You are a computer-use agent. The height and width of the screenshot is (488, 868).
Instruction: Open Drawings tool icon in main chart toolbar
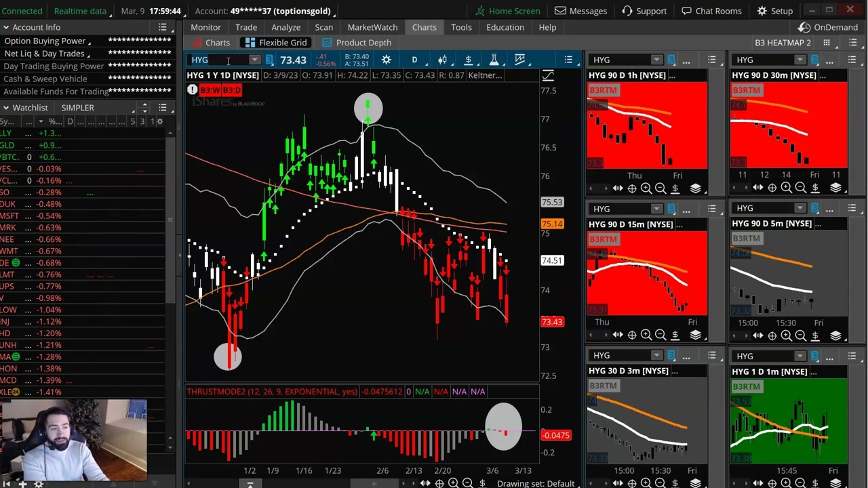click(x=520, y=60)
